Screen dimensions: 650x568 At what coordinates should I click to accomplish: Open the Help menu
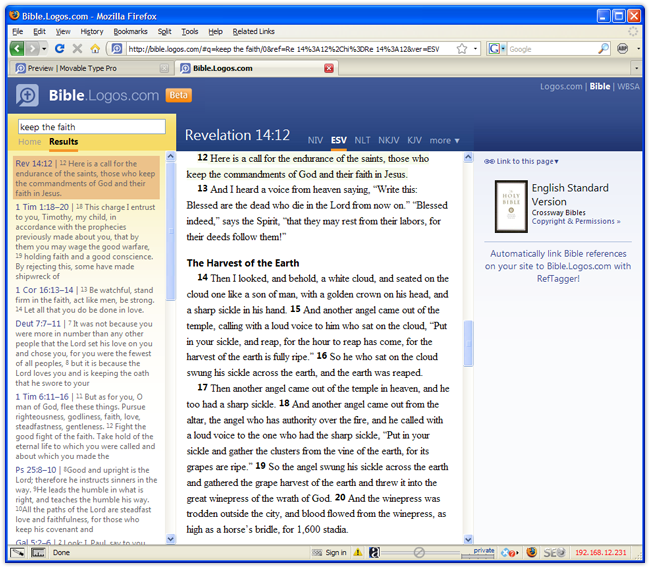tap(215, 32)
